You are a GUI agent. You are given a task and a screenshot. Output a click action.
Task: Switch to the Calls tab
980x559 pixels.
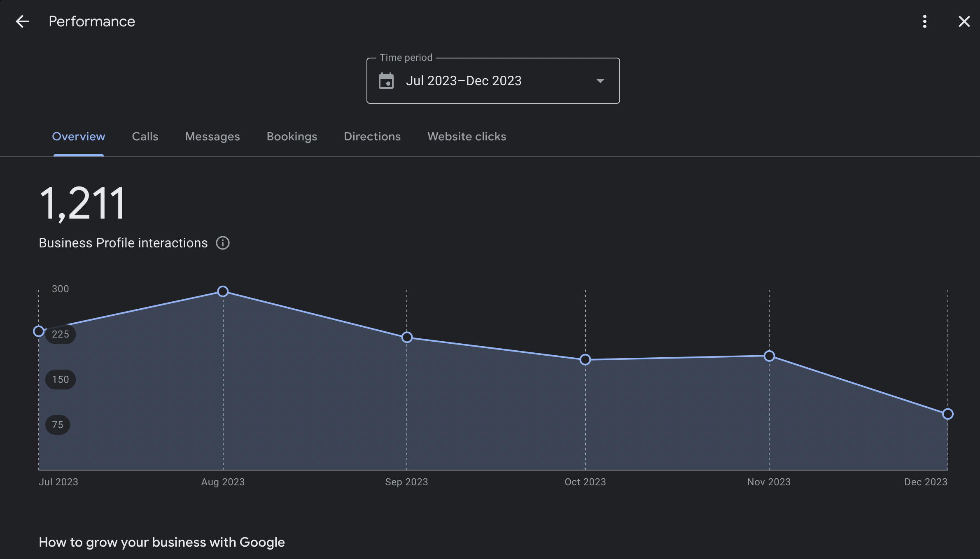[145, 137]
